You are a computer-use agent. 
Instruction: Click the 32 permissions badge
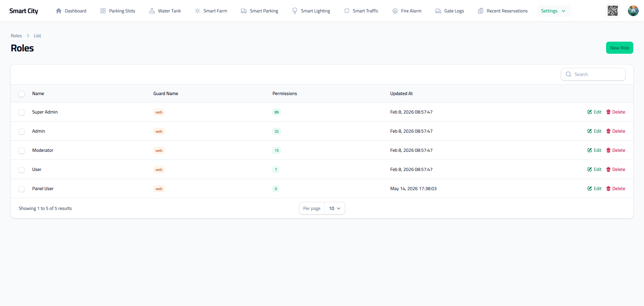[x=276, y=131]
